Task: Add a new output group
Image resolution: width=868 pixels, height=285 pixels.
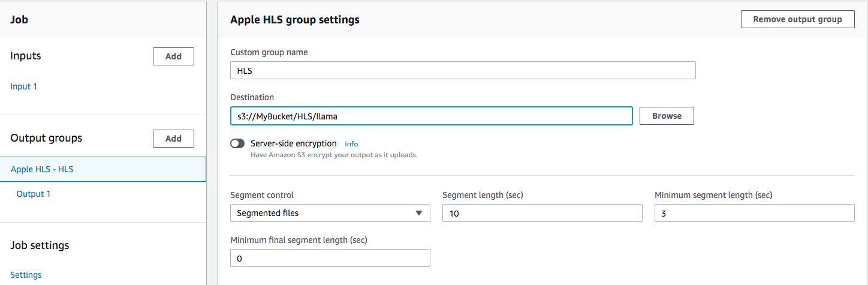Action: 173,139
